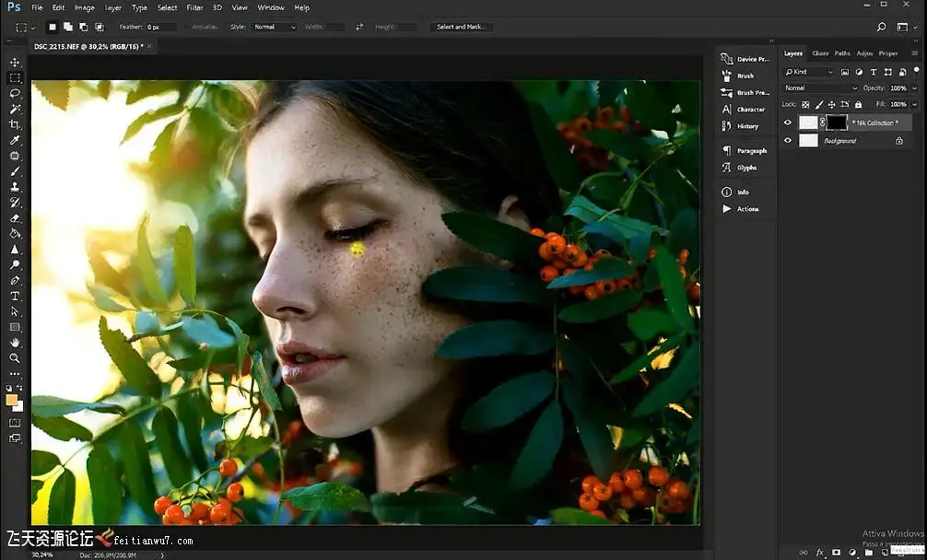
Task: Click the Select and Mask button
Action: (x=462, y=27)
